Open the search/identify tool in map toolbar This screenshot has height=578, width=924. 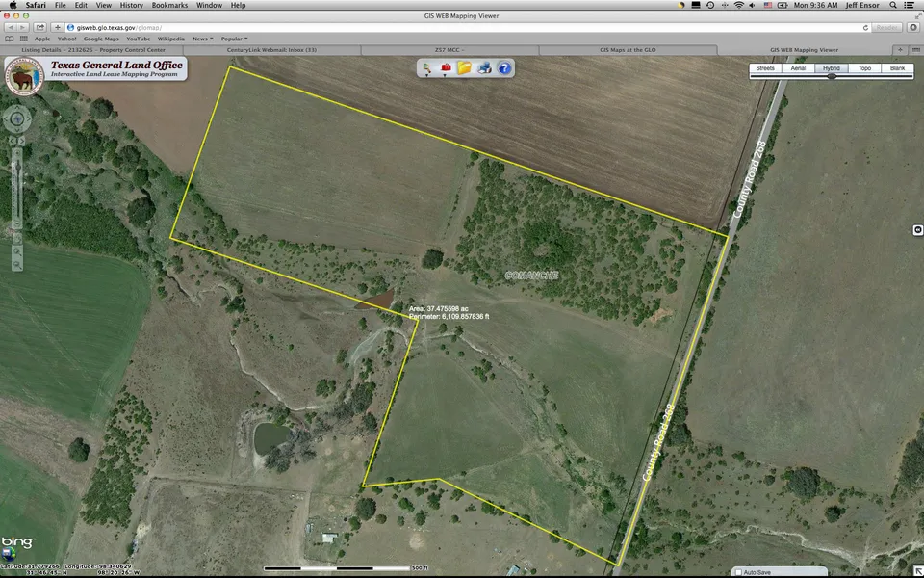pos(425,67)
